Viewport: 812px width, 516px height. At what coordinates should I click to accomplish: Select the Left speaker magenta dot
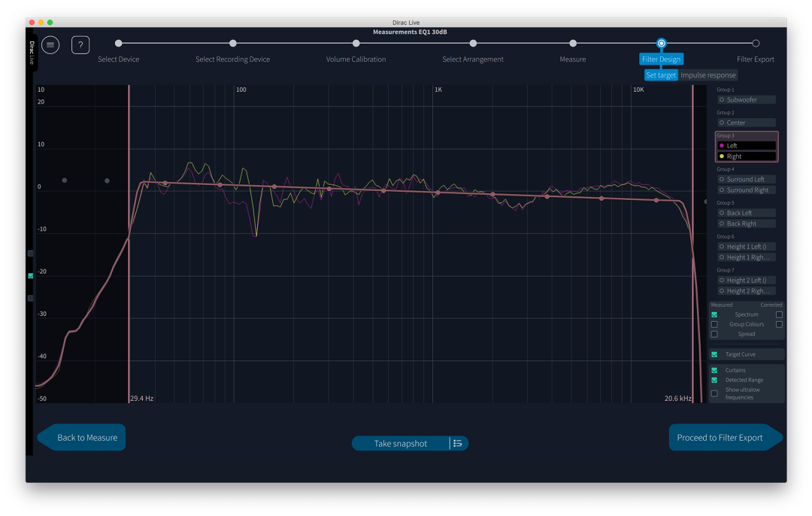[x=723, y=146]
